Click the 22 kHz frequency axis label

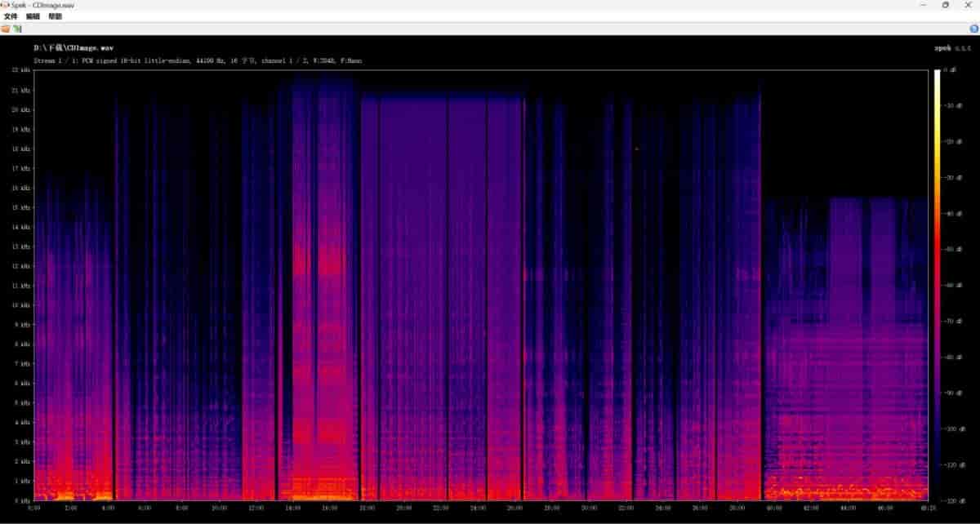(x=21, y=70)
